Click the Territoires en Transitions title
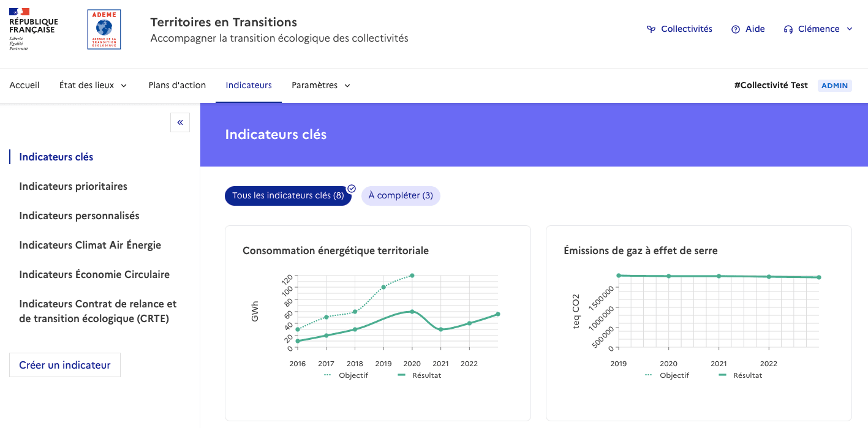 pos(224,22)
